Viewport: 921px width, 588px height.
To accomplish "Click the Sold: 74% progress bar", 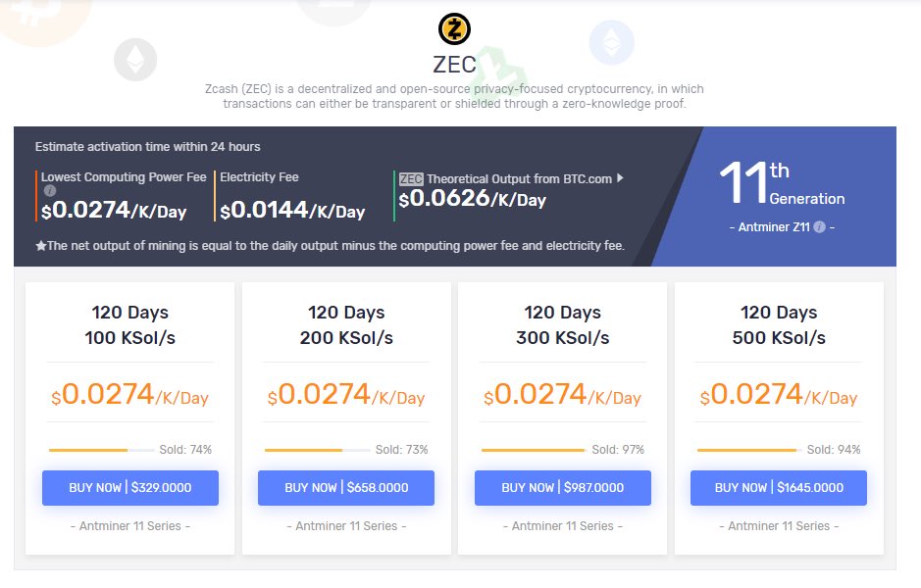I will [102, 450].
